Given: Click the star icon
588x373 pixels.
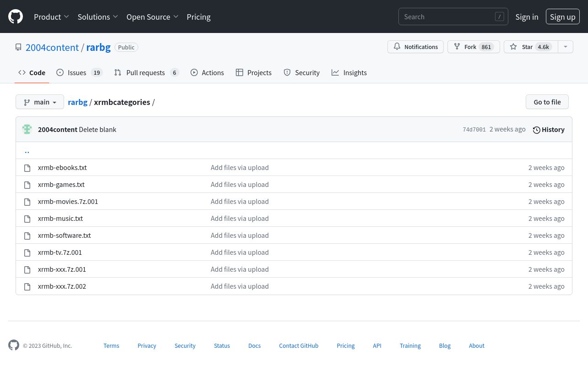Looking at the screenshot, I should tap(513, 47).
